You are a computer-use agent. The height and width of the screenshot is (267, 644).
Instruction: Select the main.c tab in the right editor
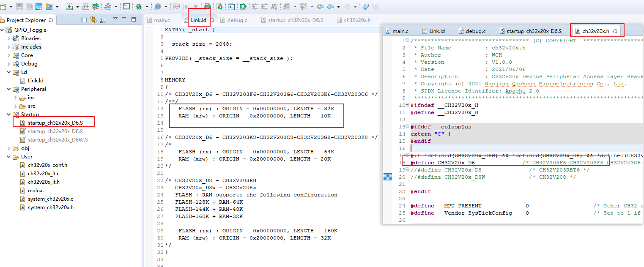(x=399, y=30)
